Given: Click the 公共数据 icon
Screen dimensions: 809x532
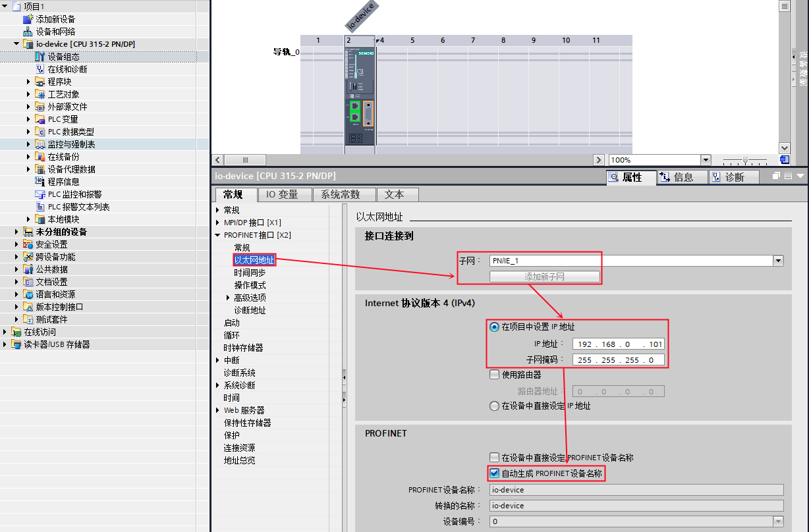Looking at the screenshot, I should [x=28, y=269].
